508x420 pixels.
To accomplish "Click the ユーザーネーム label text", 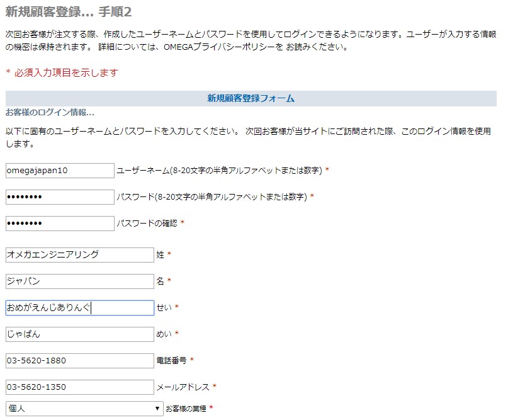I will [219, 170].
